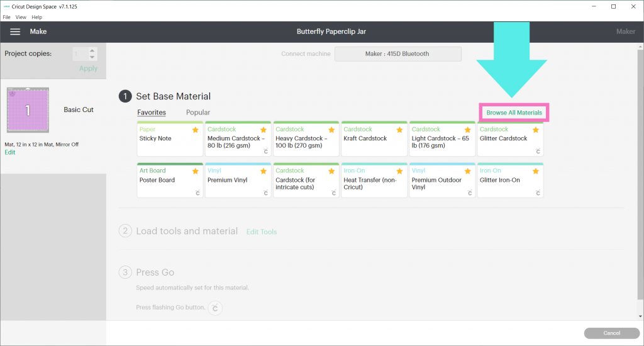Viewport: 644px width, 346px height.
Task: Toggle star on Heat Transfer card
Action: pyautogui.click(x=399, y=171)
